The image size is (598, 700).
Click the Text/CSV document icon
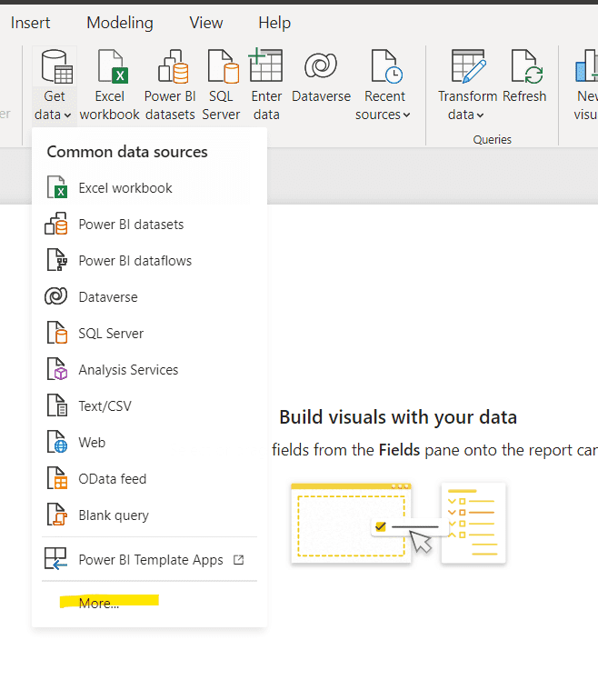click(x=57, y=405)
